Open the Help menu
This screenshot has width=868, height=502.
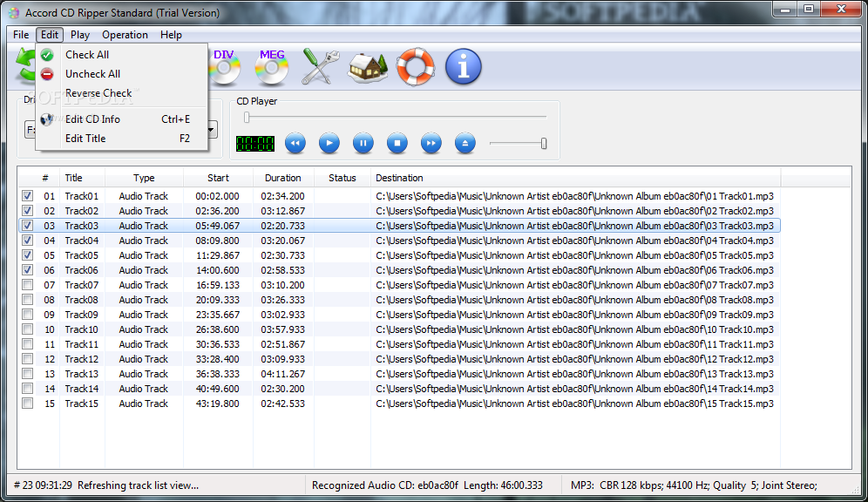171,35
